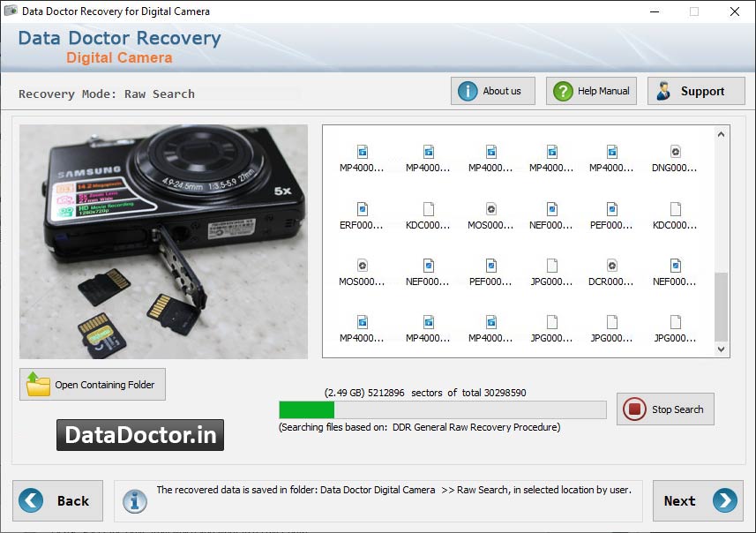Click the info icon beside the saved-folder message
756x533 pixels.
coord(134,501)
